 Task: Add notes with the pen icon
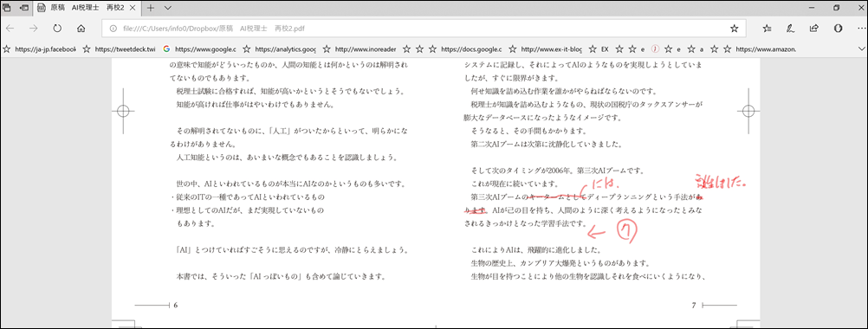point(791,29)
